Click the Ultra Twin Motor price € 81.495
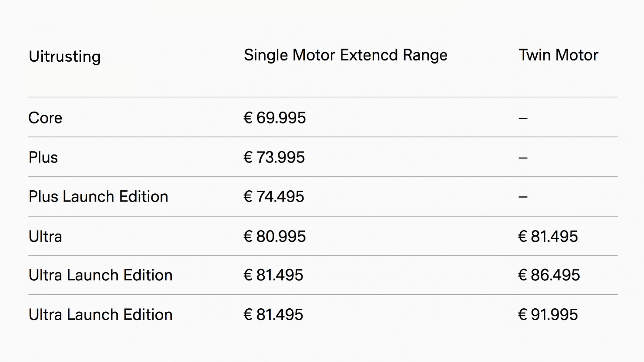This screenshot has height=362, width=644. click(548, 236)
